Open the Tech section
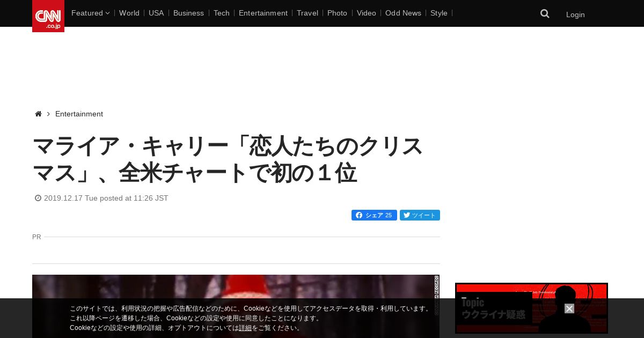 tap(221, 13)
